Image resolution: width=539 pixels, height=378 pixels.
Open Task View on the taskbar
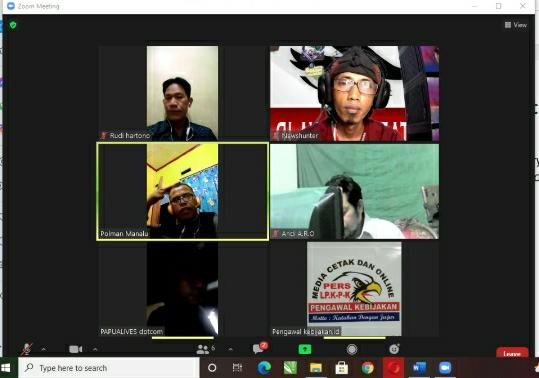coord(237,368)
